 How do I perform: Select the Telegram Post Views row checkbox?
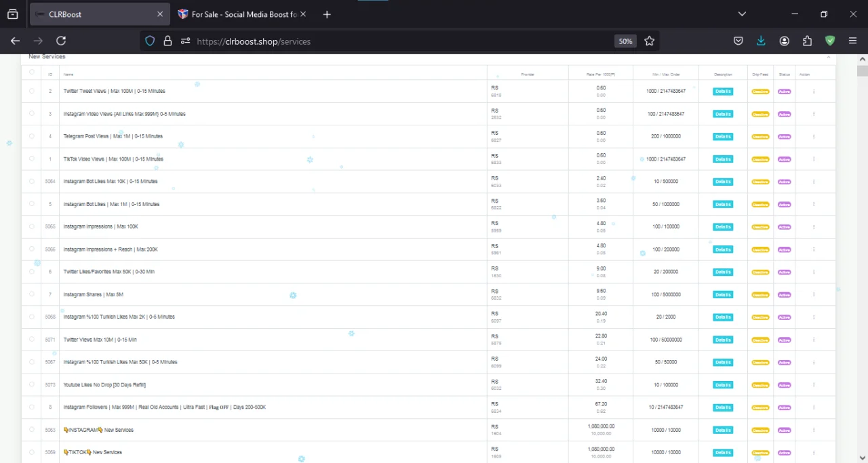point(32,136)
